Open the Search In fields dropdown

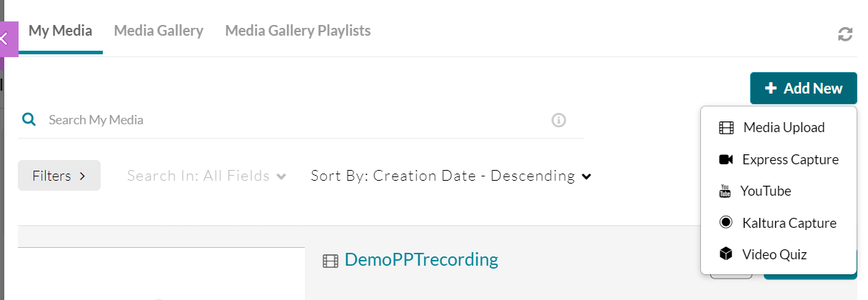coord(207,176)
